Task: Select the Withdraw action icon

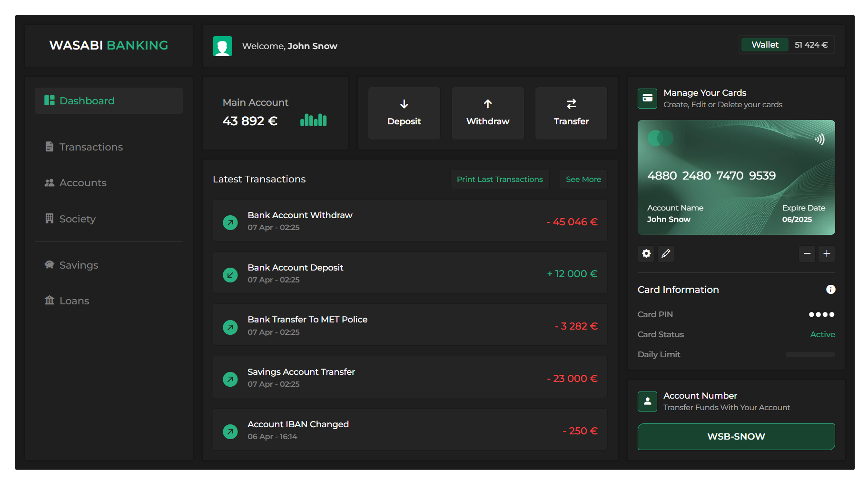Action: [x=487, y=104]
